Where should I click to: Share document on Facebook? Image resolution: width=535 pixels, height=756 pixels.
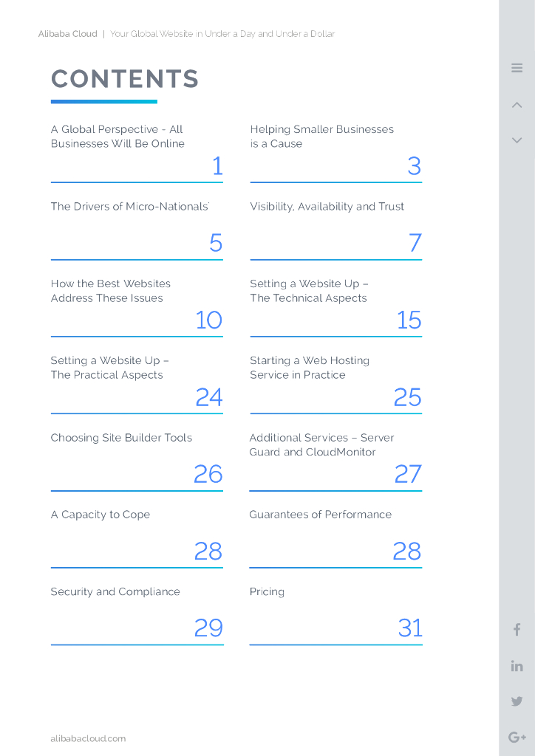(x=517, y=630)
